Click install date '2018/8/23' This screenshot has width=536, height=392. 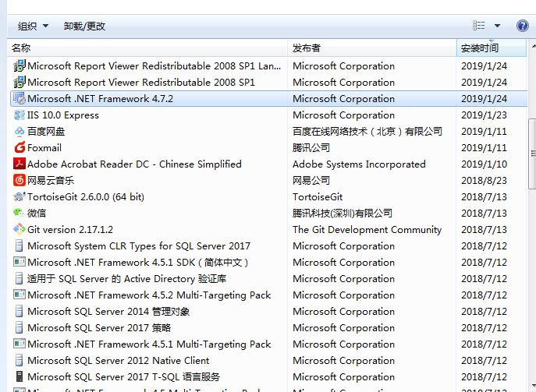484,180
